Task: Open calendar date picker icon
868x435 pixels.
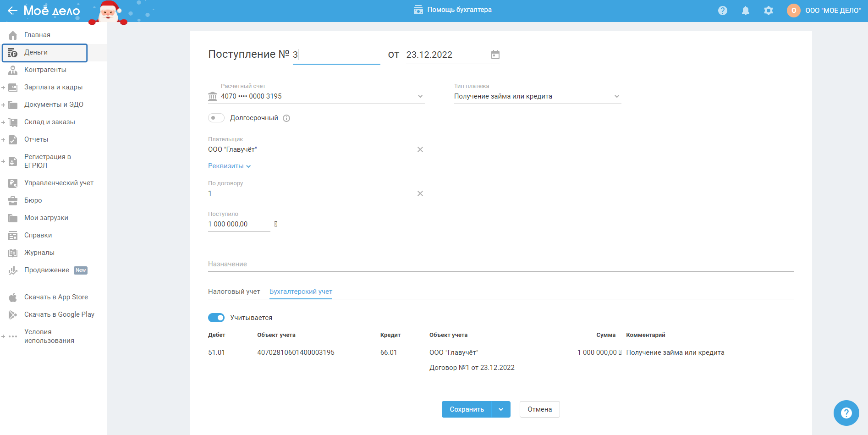Action: [495, 55]
